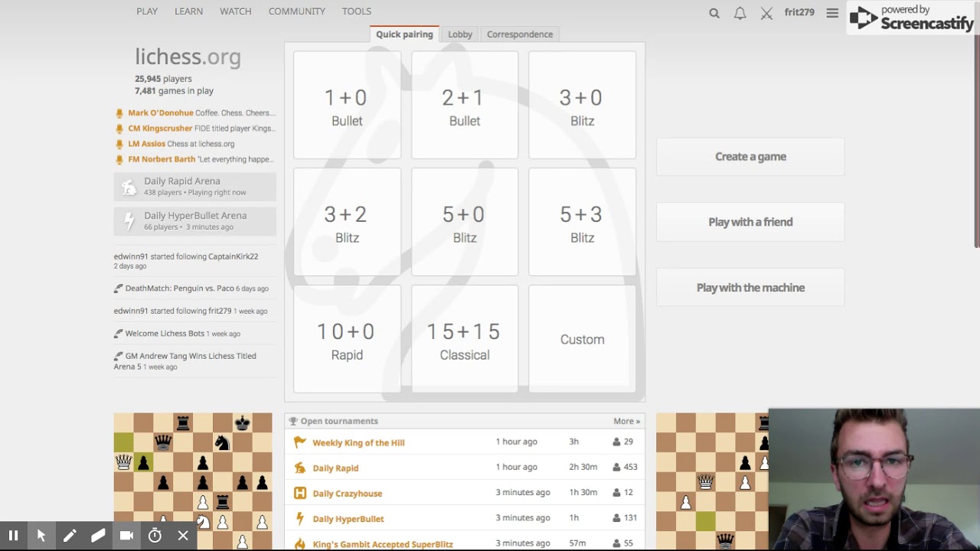Select the Screencastify eraser tool

(x=98, y=536)
